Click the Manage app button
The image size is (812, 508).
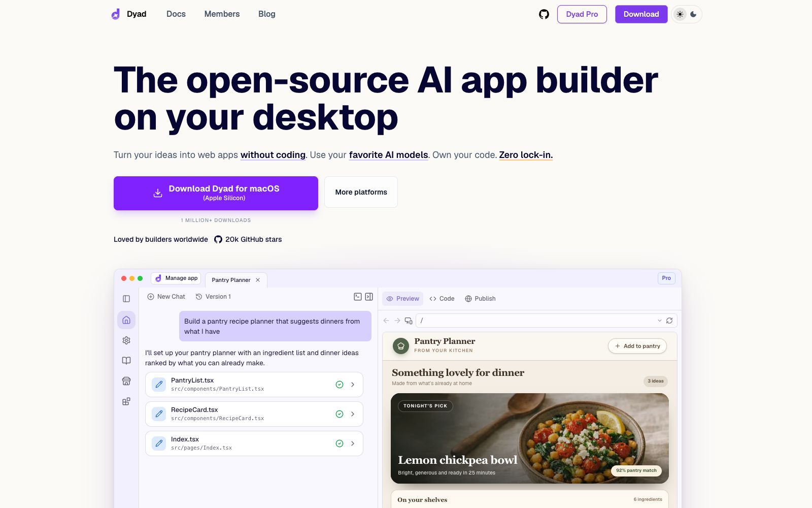pyautogui.click(x=176, y=278)
